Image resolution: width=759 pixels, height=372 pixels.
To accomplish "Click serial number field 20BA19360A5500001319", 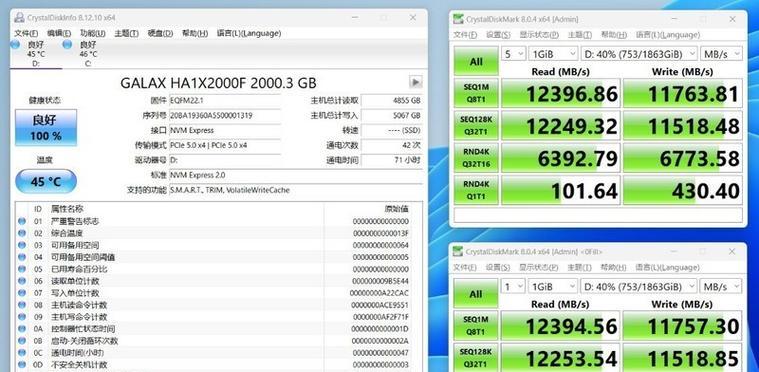I will click(x=225, y=116).
